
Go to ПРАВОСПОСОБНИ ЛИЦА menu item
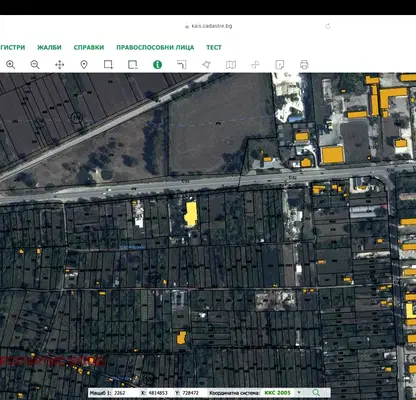(155, 47)
